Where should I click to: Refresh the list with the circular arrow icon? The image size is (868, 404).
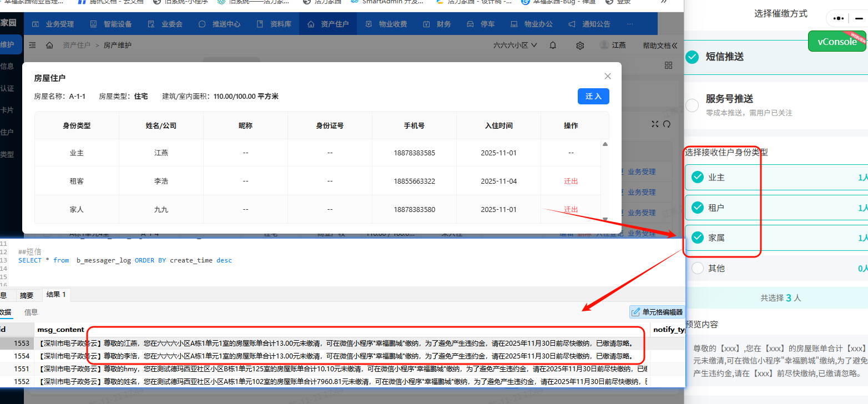668,124
